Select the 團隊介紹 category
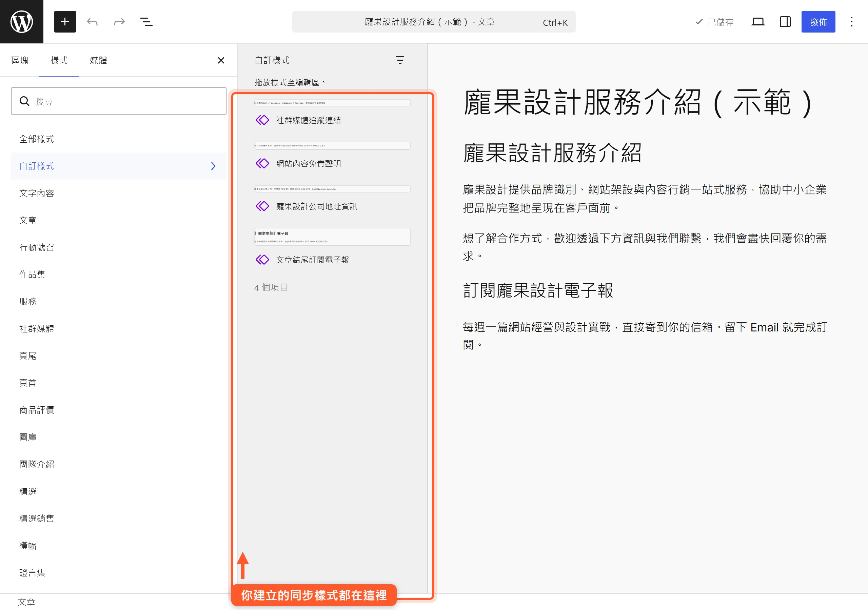Viewport: 868px width, 610px height. 118,464
